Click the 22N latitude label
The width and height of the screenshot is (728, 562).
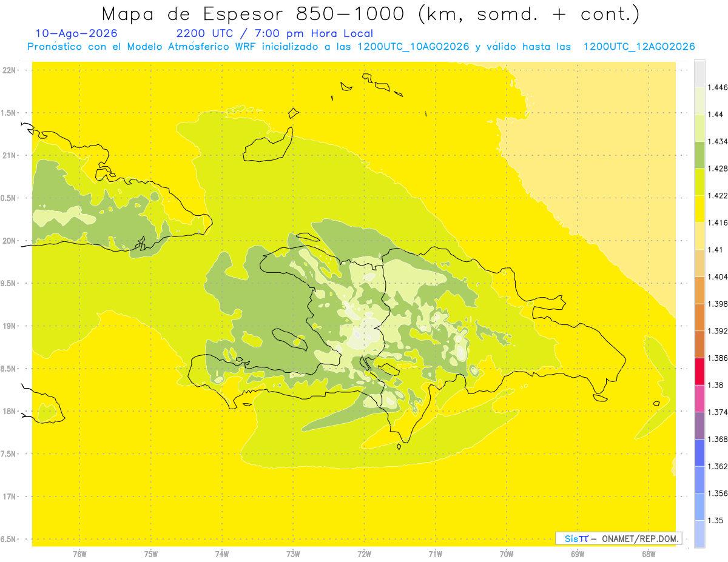click(9, 70)
